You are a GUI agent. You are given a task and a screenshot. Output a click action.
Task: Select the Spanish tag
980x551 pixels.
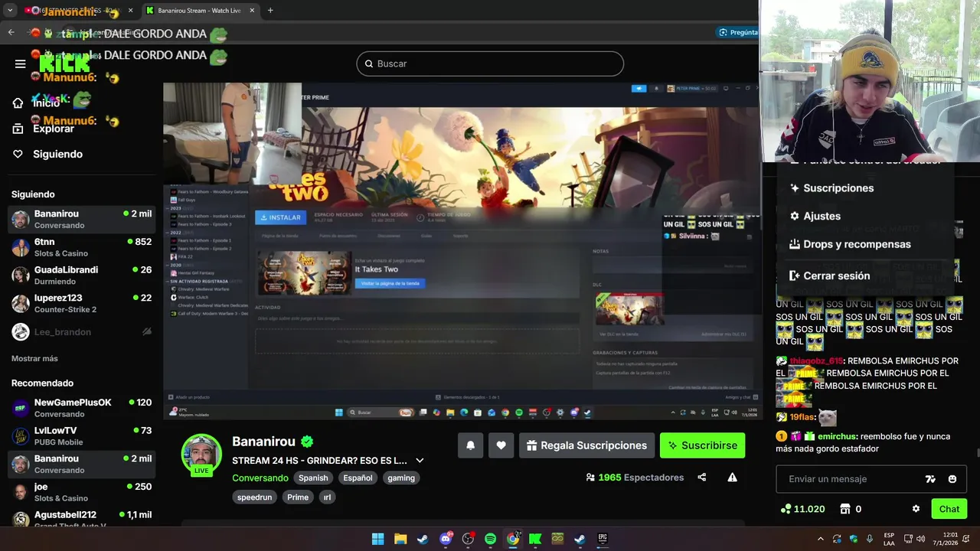pos(313,478)
